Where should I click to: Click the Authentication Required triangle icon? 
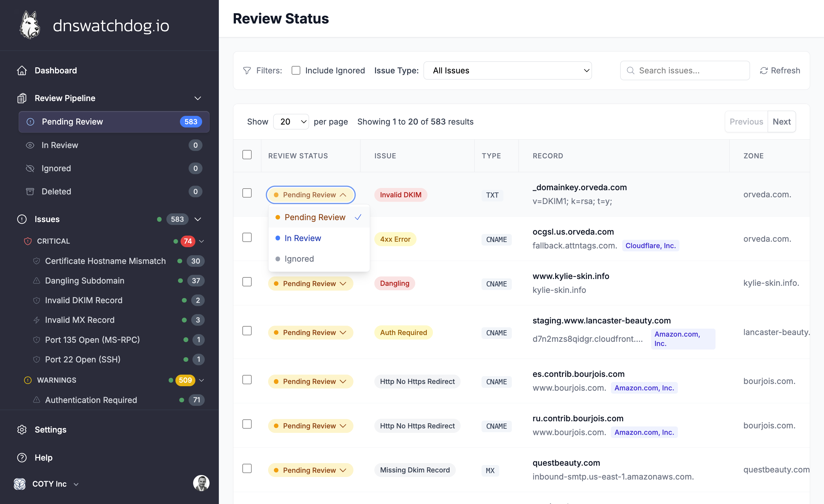point(37,400)
